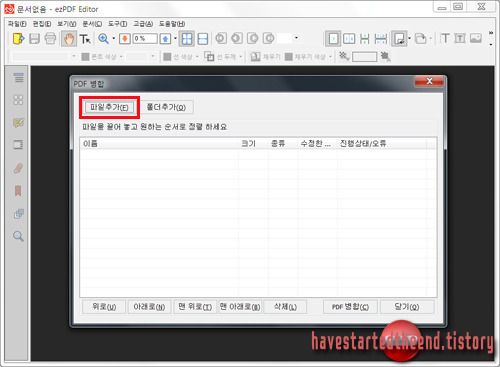500x367 pixels.
Task: Go to the next page icon
Action: pyautogui.click(x=253, y=38)
